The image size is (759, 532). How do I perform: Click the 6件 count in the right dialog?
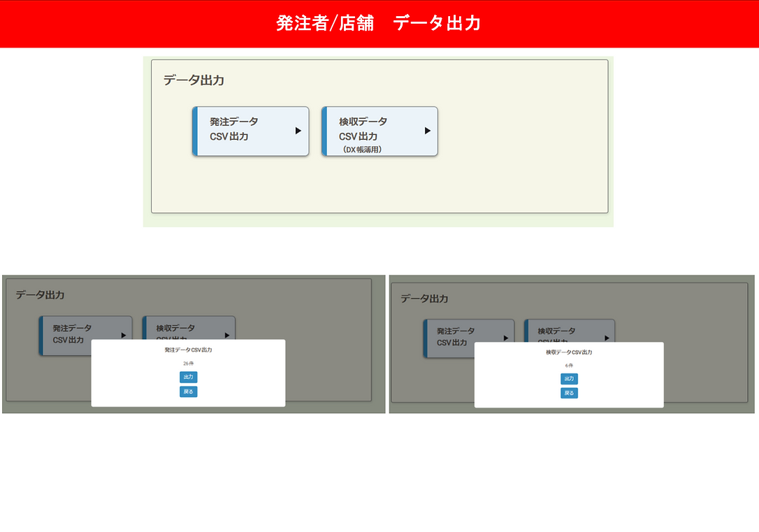coord(569,366)
